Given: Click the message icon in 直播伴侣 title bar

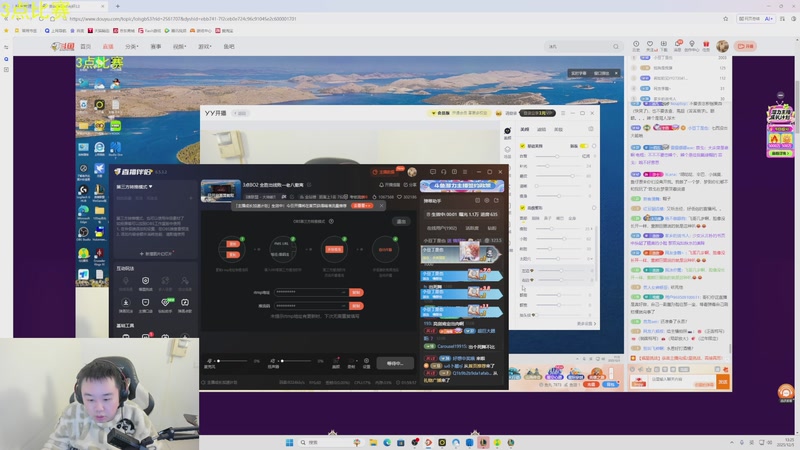Looking at the screenshot, I should click(x=433, y=172).
